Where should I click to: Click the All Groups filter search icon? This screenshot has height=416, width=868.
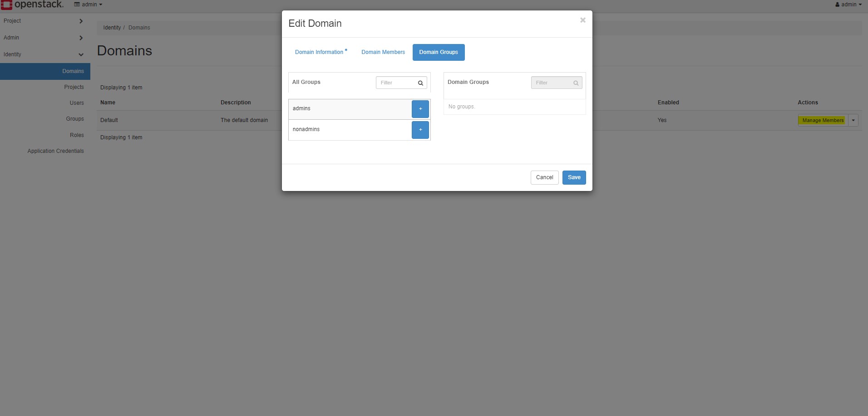(x=420, y=83)
